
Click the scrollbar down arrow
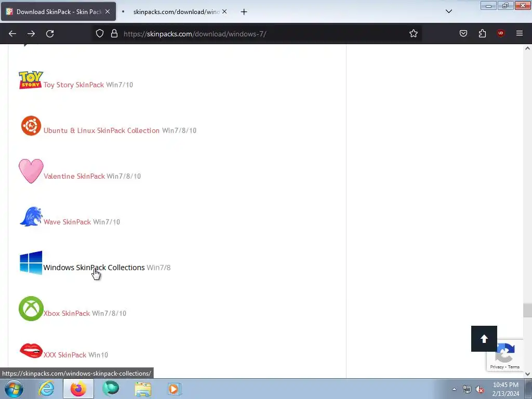pyautogui.click(x=527, y=374)
